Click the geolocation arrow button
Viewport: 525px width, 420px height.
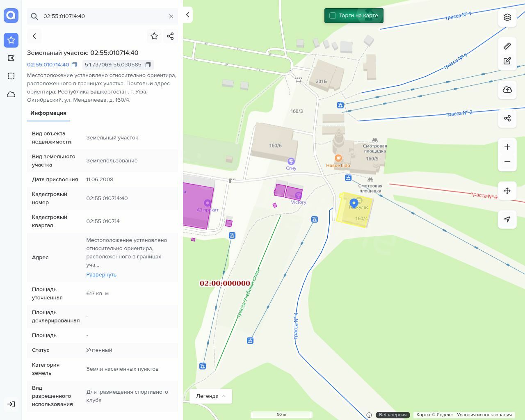[x=507, y=219]
